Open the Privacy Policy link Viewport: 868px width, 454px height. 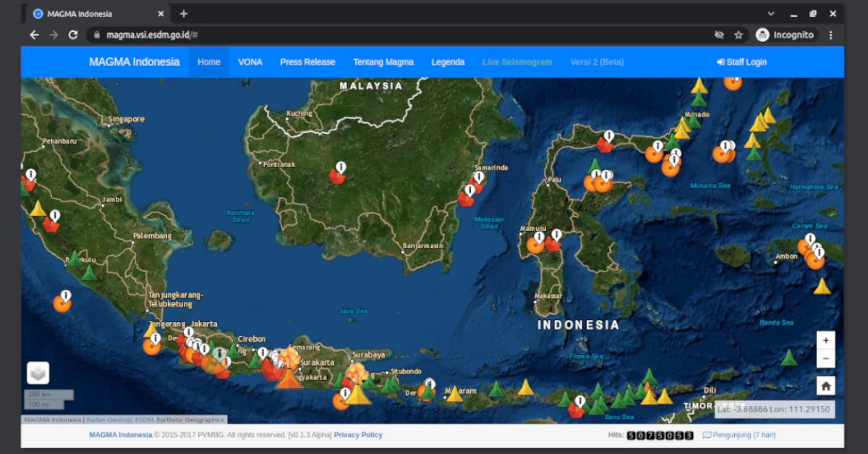pyautogui.click(x=358, y=435)
